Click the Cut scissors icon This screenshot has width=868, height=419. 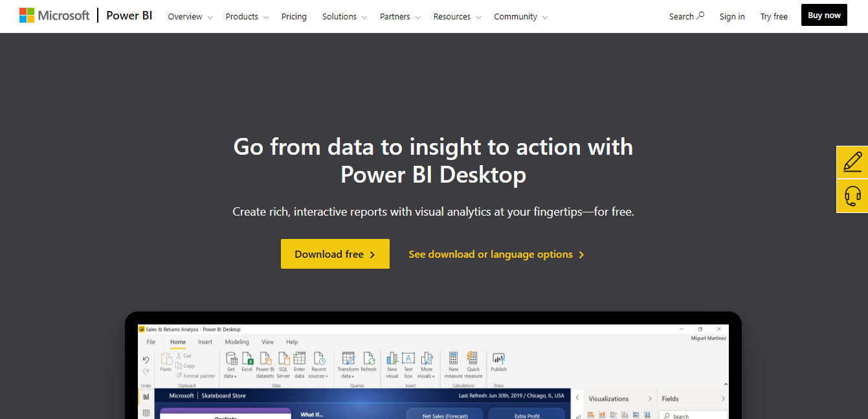(179, 356)
